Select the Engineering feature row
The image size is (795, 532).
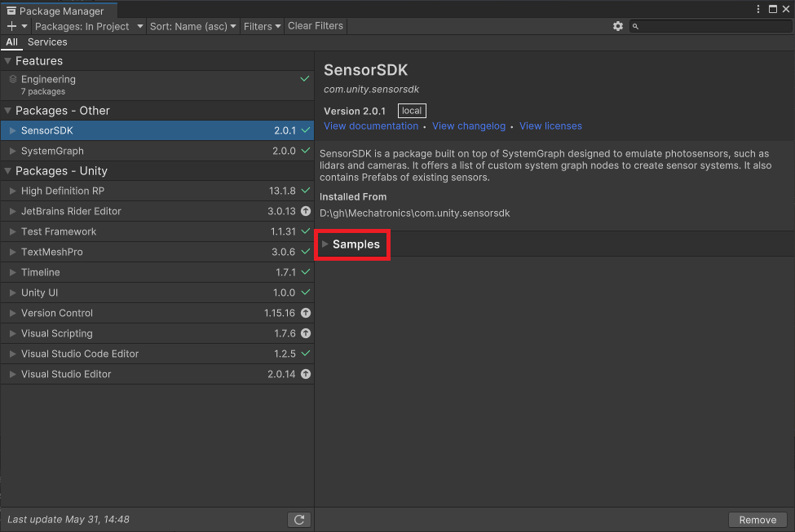(x=157, y=85)
